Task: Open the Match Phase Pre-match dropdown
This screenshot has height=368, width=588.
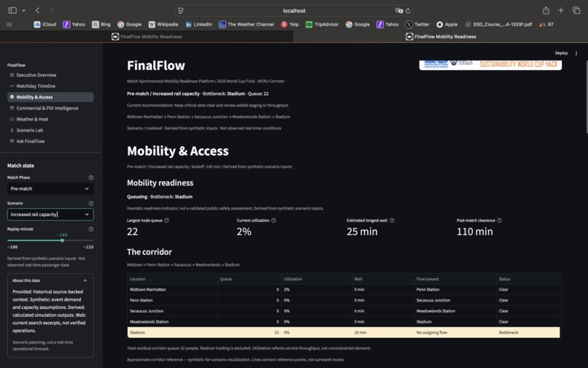Action: 50,188
